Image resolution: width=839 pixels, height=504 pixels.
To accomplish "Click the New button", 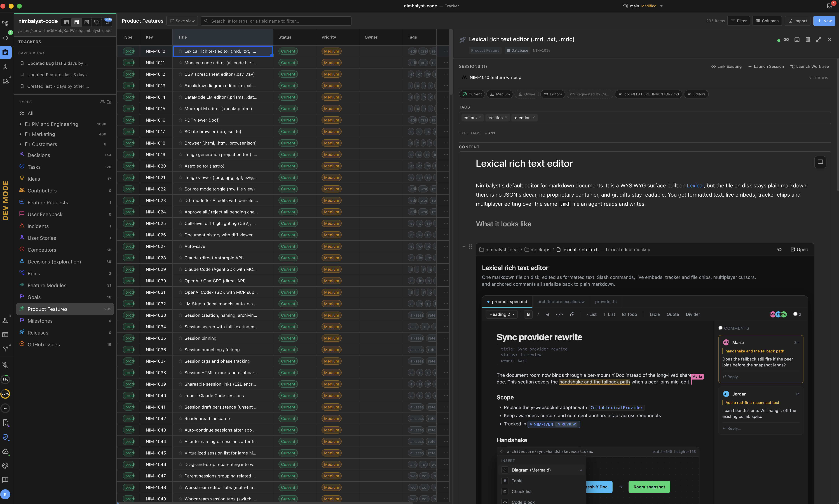I will 824,21.
